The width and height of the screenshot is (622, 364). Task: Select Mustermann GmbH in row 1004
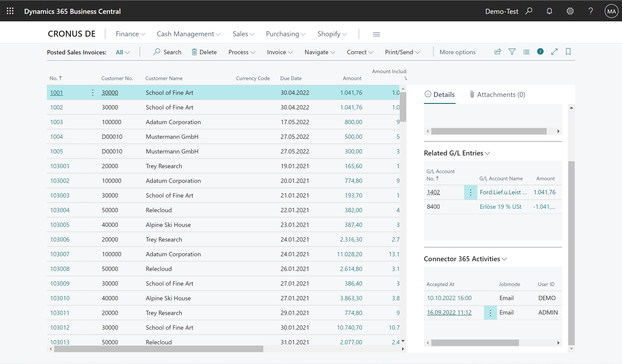172,137
